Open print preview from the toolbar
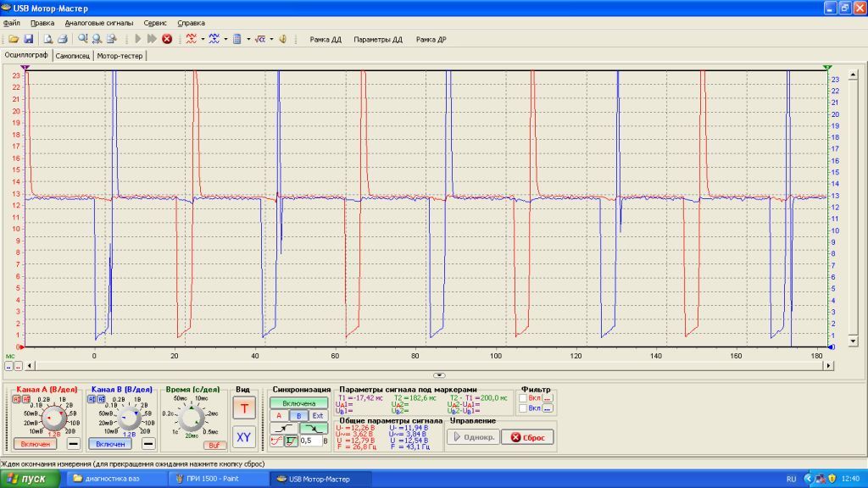This screenshot has height=488, width=868. [x=48, y=39]
